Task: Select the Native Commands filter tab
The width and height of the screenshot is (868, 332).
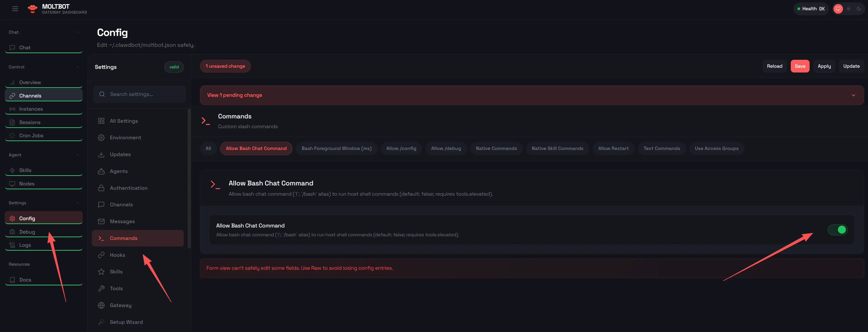Action: click(496, 148)
